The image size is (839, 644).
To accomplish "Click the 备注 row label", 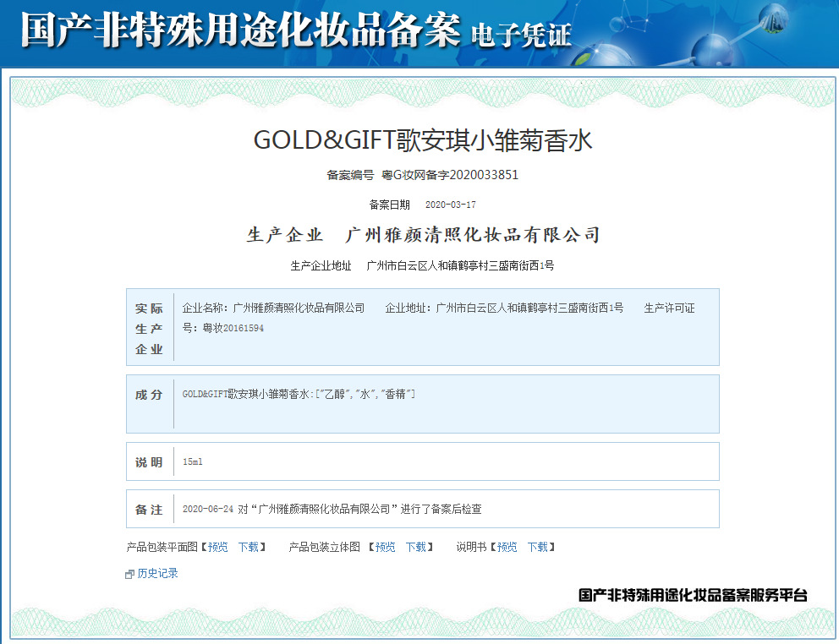I will pyautogui.click(x=149, y=510).
